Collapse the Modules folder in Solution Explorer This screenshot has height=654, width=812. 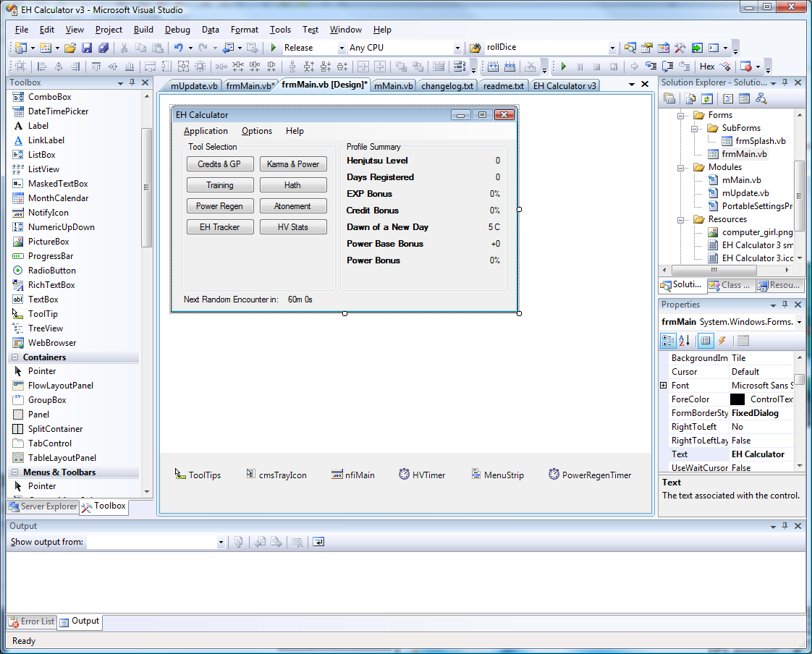click(681, 167)
